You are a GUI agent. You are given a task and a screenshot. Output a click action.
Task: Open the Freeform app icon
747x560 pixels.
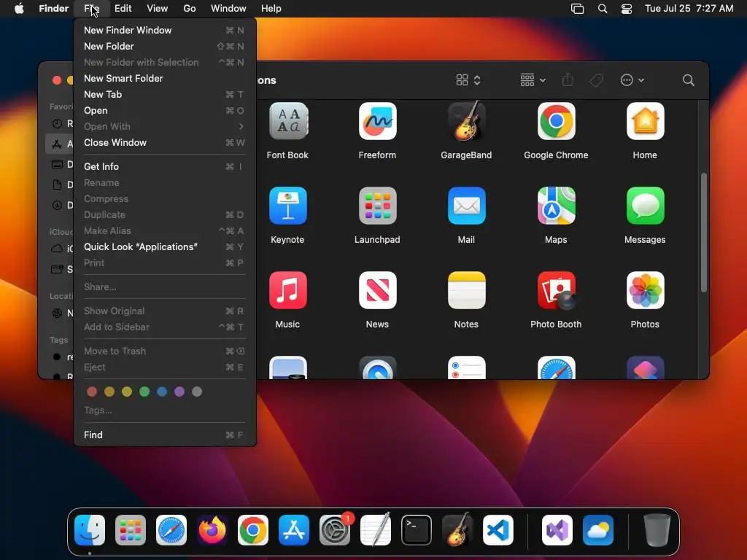[x=377, y=121]
